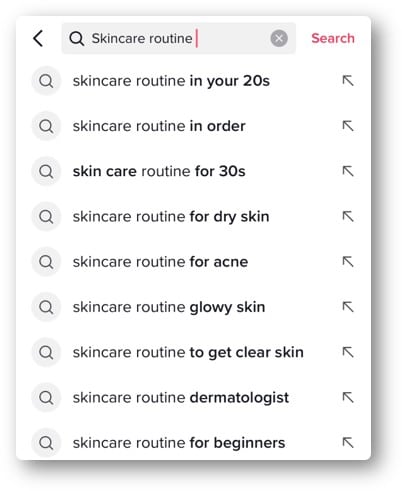
Task: Tap the back arrow icon
Action: click(x=38, y=38)
